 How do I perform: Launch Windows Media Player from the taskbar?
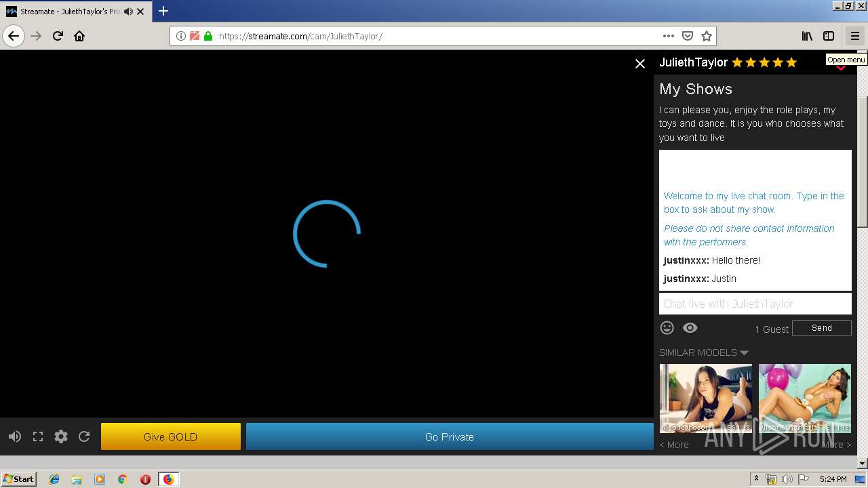point(100,479)
